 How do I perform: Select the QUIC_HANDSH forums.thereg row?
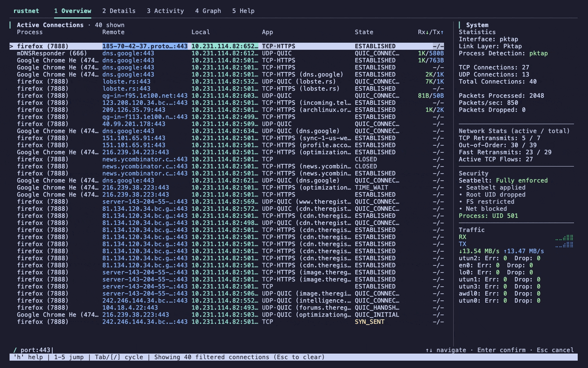point(227,308)
